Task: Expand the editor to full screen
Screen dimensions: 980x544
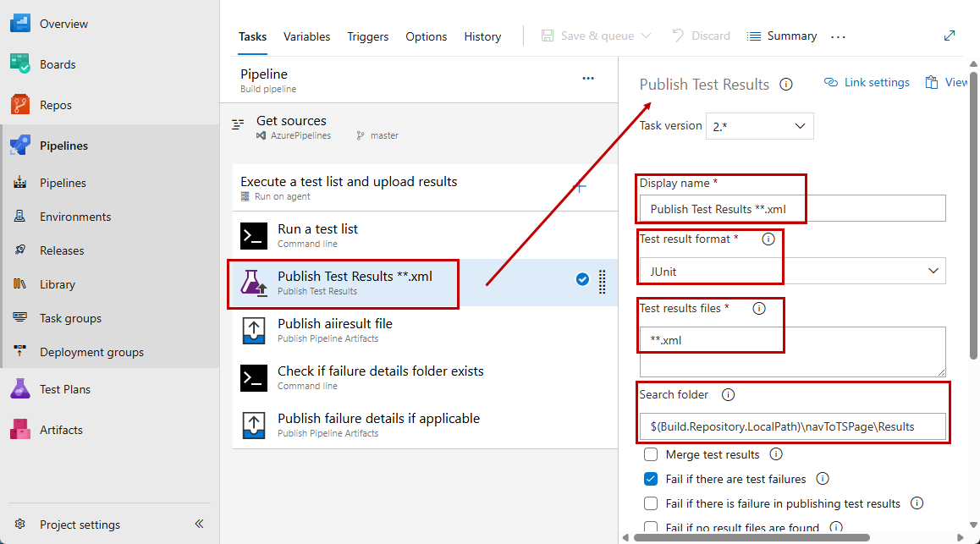Action: pos(950,36)
